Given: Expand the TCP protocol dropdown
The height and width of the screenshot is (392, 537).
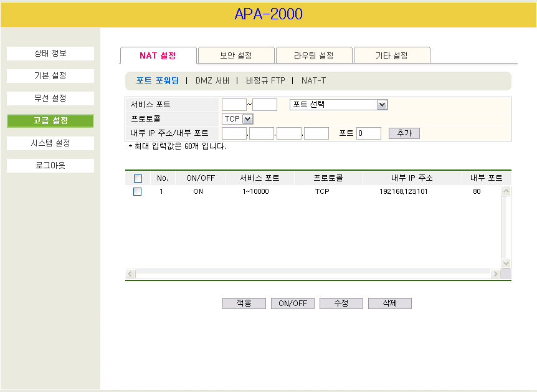Looking at the screenshot, I should 238,118.
